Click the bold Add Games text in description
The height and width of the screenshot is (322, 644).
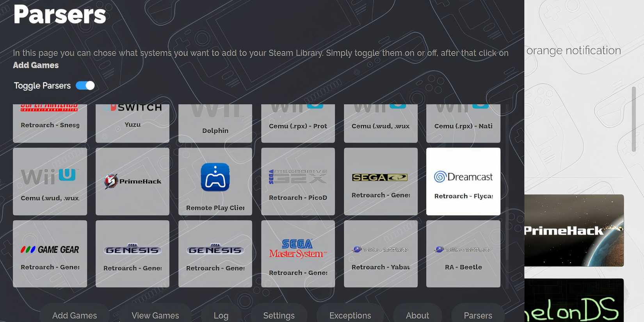[x=36, y=65]
